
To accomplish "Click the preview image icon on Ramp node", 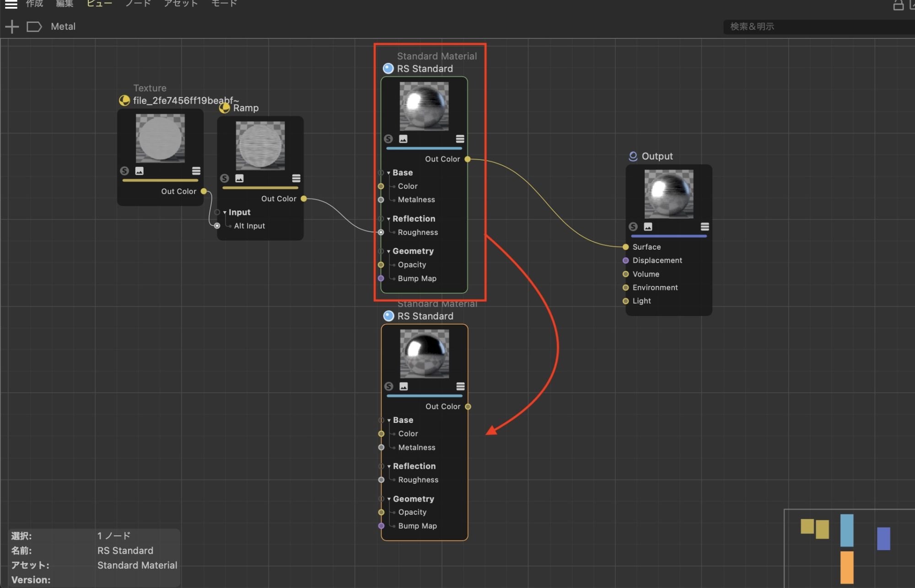I will click(x=239, y=178).
